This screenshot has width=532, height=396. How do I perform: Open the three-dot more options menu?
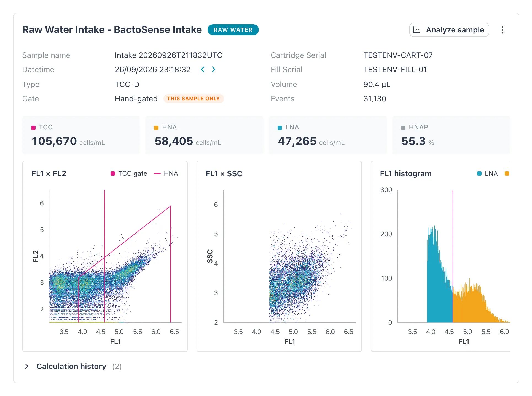[502, 30]
